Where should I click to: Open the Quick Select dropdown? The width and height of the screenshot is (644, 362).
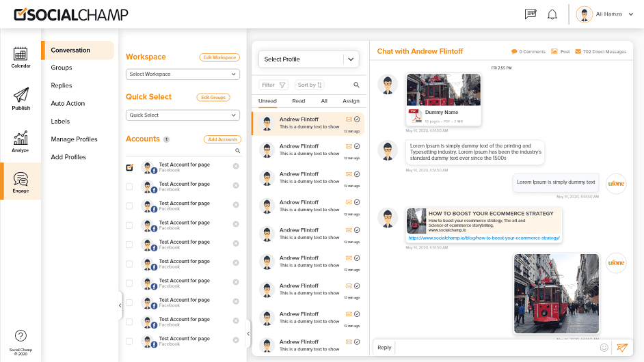click(x=183, y=115)
